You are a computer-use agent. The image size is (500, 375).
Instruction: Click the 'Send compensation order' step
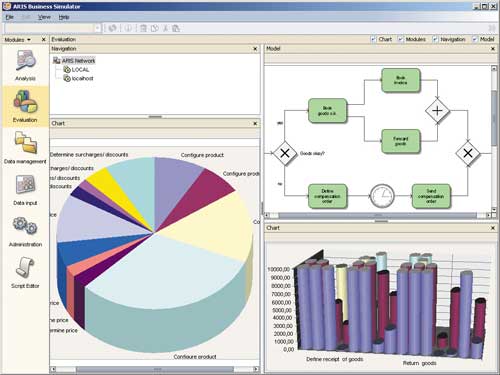tap(431, 196)
